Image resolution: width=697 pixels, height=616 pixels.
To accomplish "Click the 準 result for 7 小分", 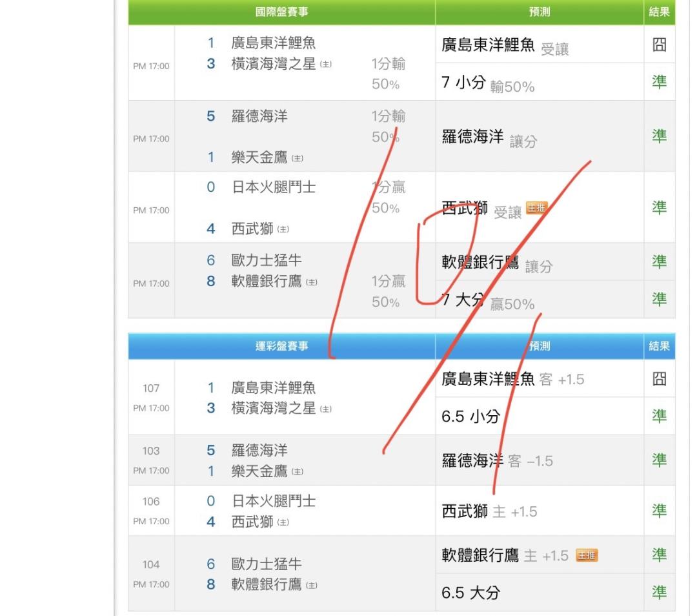I will pyautogui.click(x=659, y=82).
